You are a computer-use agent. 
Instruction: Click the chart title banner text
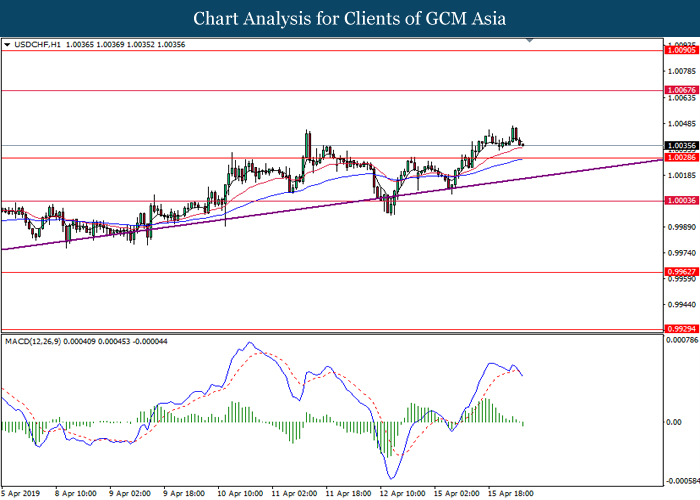click(349, 19)
